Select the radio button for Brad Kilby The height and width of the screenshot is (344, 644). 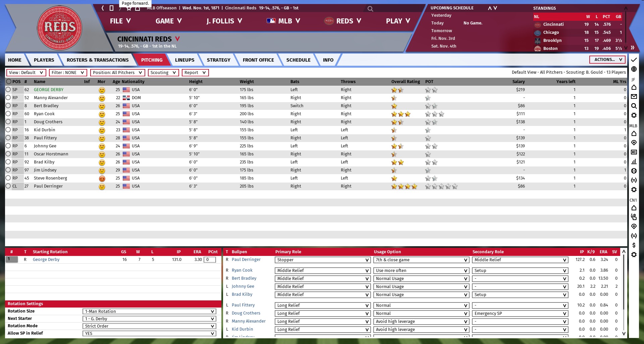click(8, 162)
